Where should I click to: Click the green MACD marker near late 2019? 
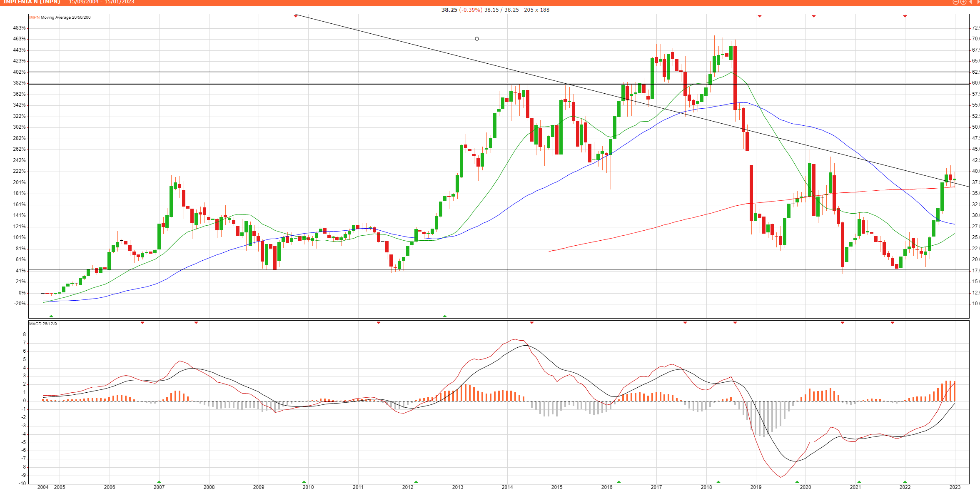click(x=797, y=482)
